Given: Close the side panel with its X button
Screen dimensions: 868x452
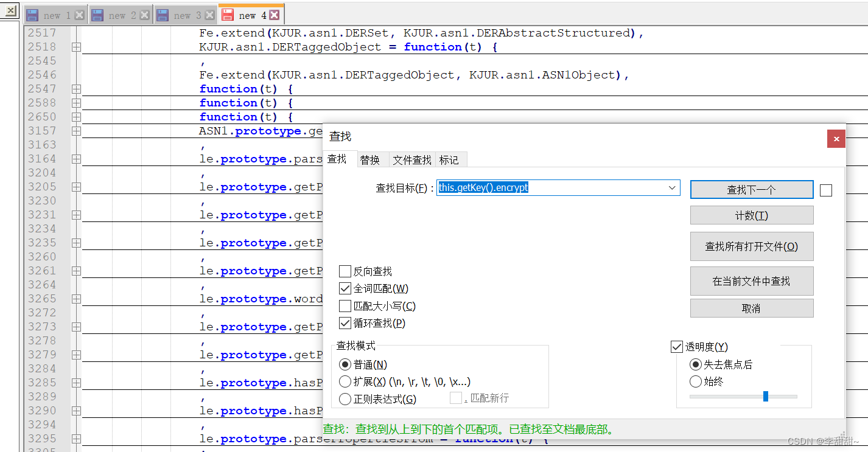Looking at the screenshot, I should click(11, 10).
